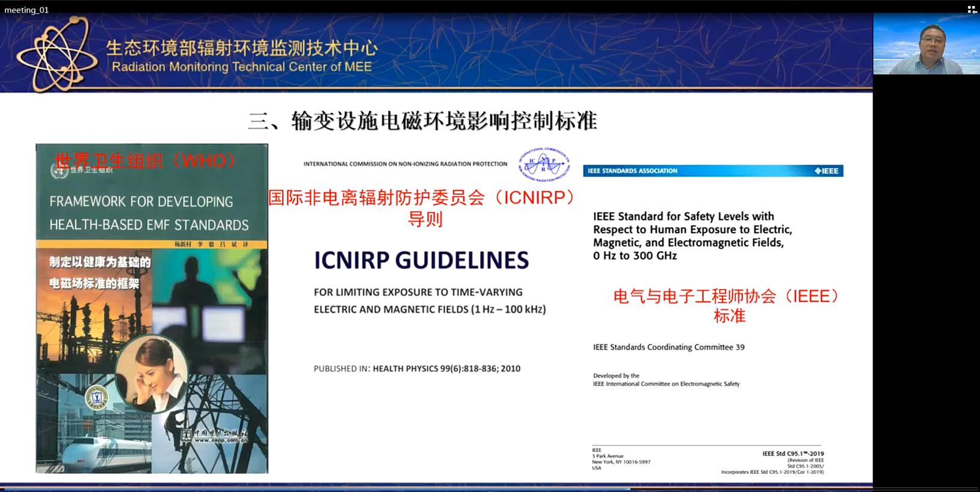Click the meeting_01 window title

(x=26, y=10)
